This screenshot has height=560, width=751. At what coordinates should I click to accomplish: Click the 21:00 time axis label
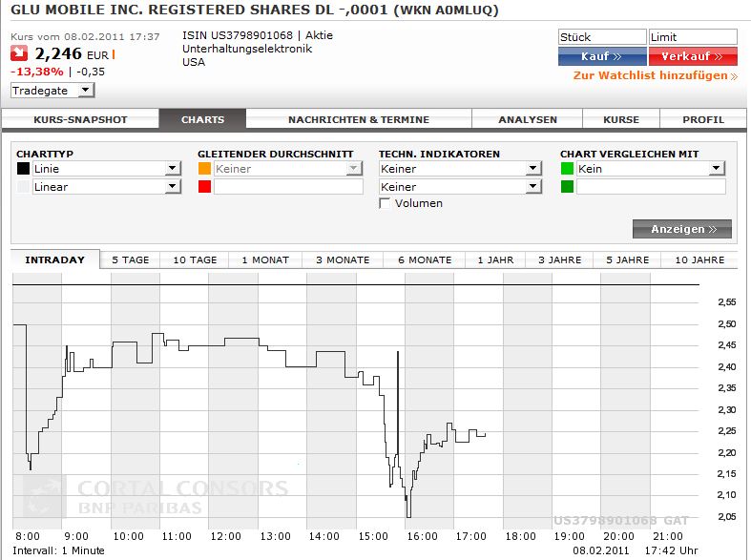coord(668,536)
